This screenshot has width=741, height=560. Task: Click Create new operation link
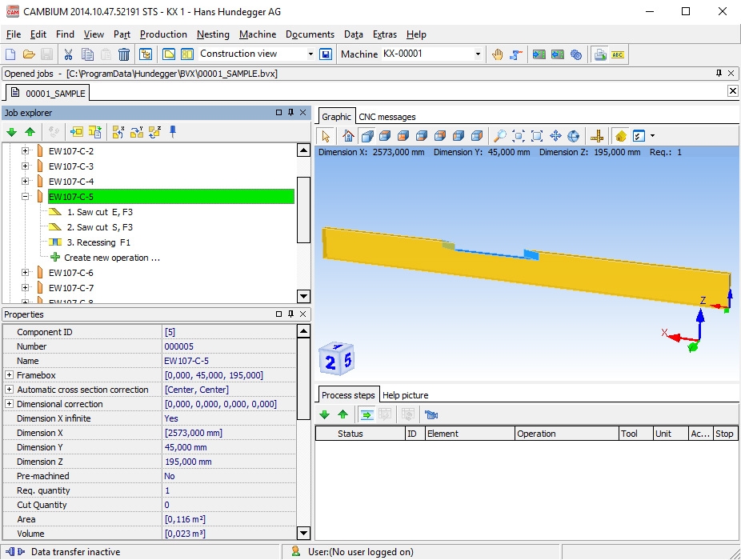pyautogui.click(x=112, y=258)
